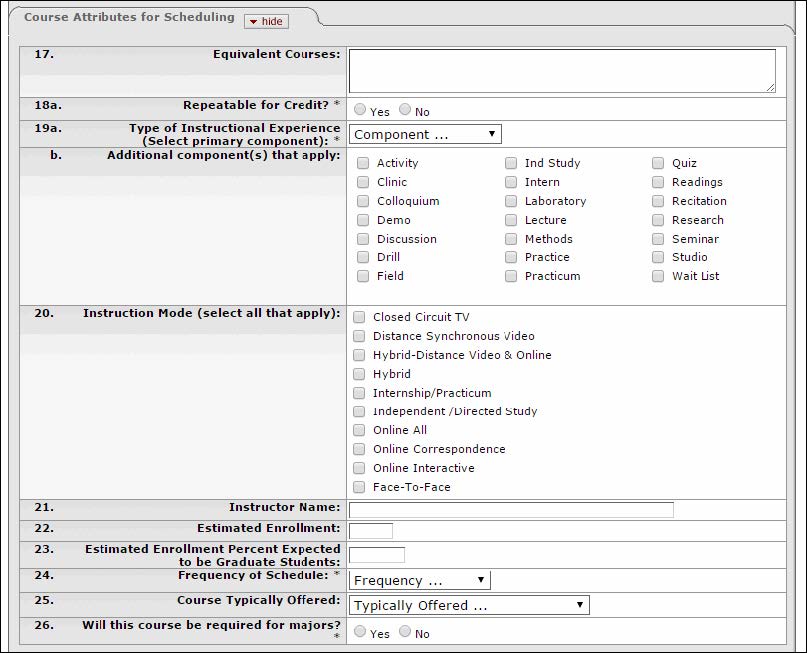
Task: Enable Hybrid-Distance Video & Online mode
Action: tap(359, 355)
